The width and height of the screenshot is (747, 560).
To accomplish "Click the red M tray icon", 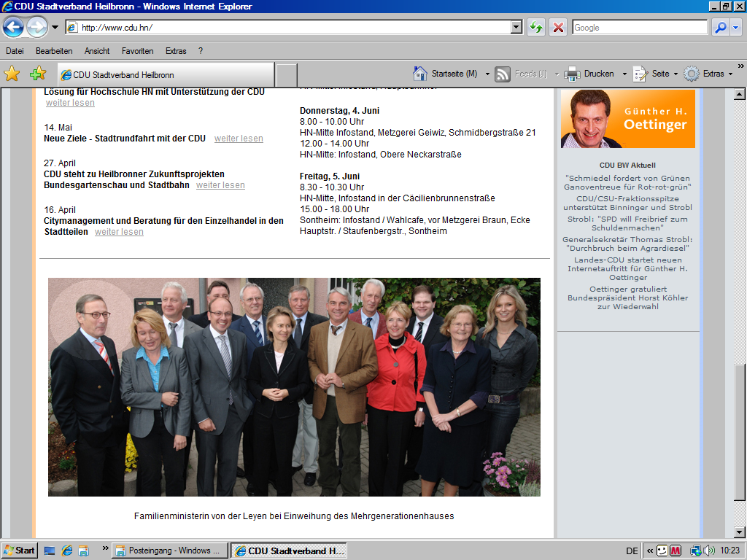I will [x=675, y=551].
